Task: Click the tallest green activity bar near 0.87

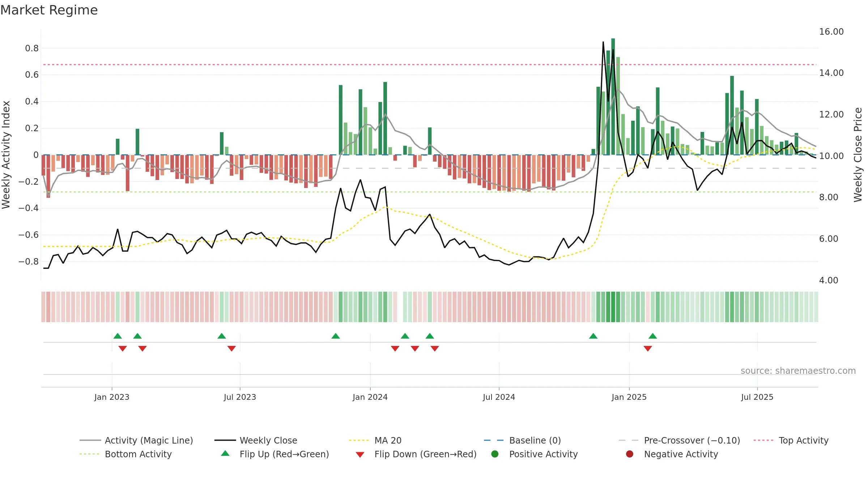Action: coord(613,97)
